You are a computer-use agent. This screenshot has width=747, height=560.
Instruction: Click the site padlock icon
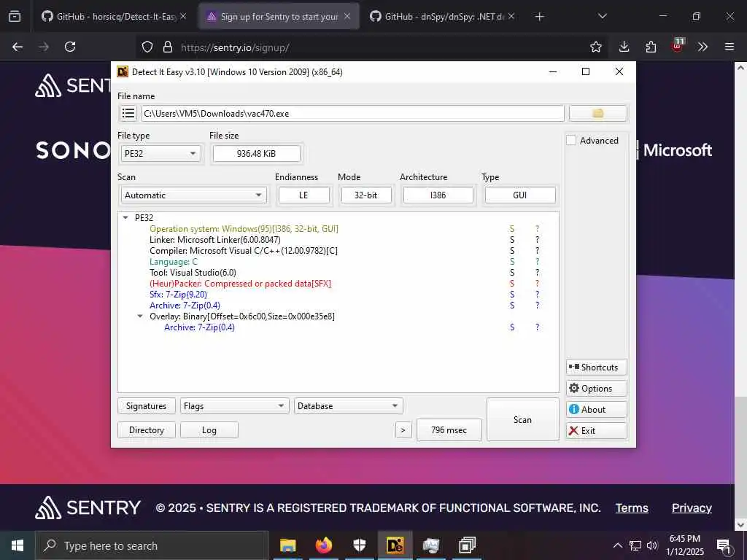pos(167,47)
